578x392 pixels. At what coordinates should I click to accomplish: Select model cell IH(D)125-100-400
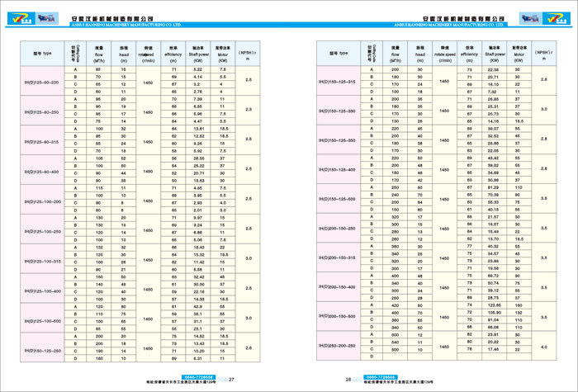click(x=42, y=288)
